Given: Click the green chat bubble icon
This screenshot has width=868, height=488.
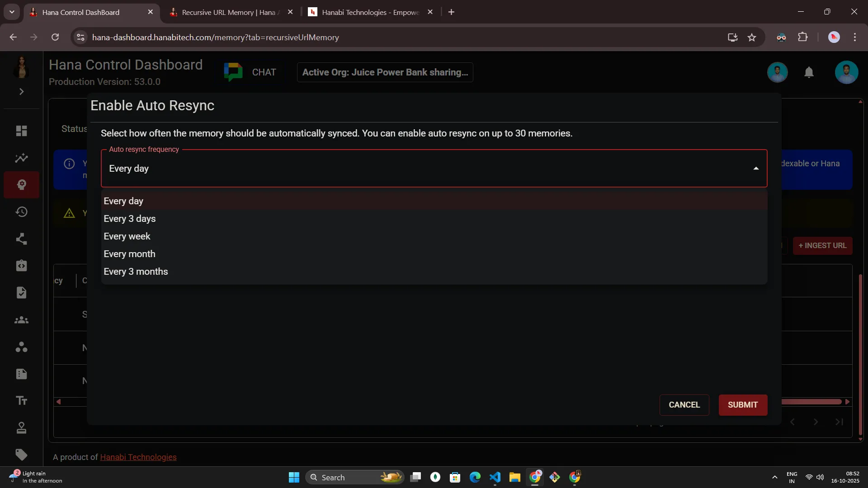Looking at the screenshot, I should click(x=233, y=72).
